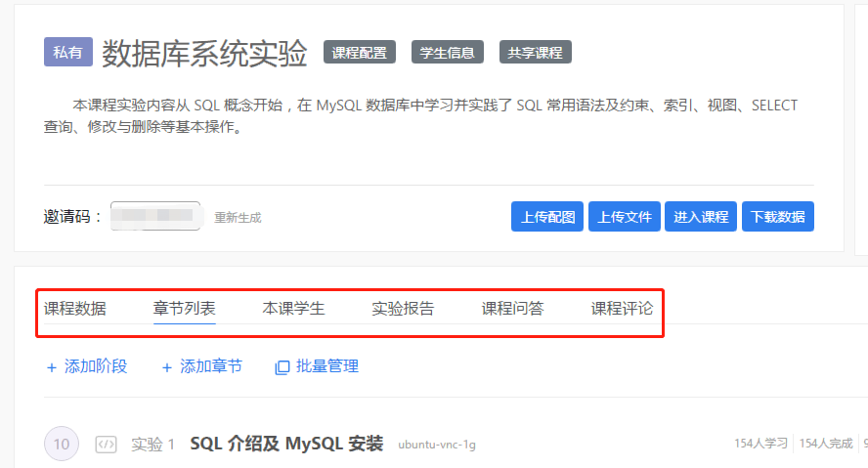Open 课程配置 course settings
Viewport: 868px width, 468px height.
(359, 53)
